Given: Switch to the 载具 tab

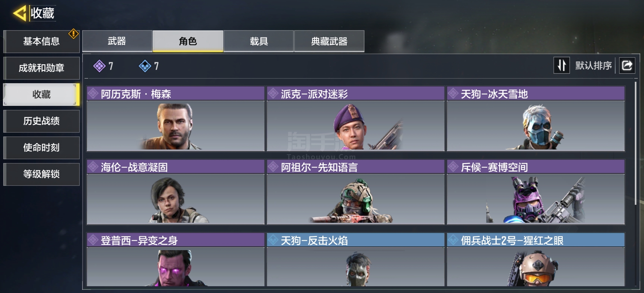Looking at the screenshot, I should (x=259, y=41).
